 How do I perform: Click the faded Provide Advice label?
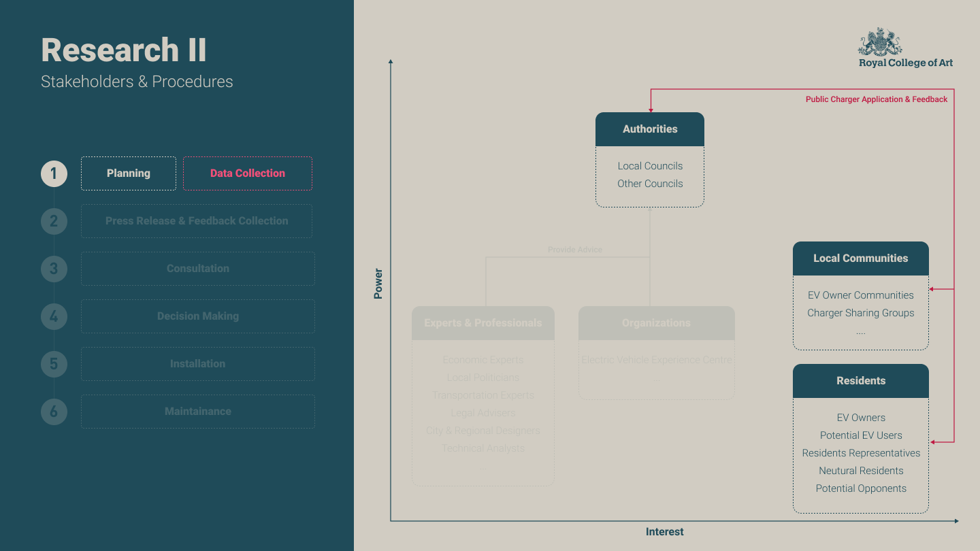(x=575, y=250)
